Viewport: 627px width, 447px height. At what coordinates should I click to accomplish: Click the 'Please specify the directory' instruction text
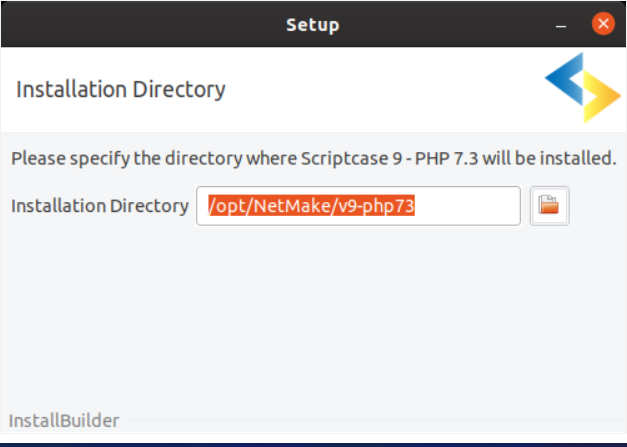127,159
